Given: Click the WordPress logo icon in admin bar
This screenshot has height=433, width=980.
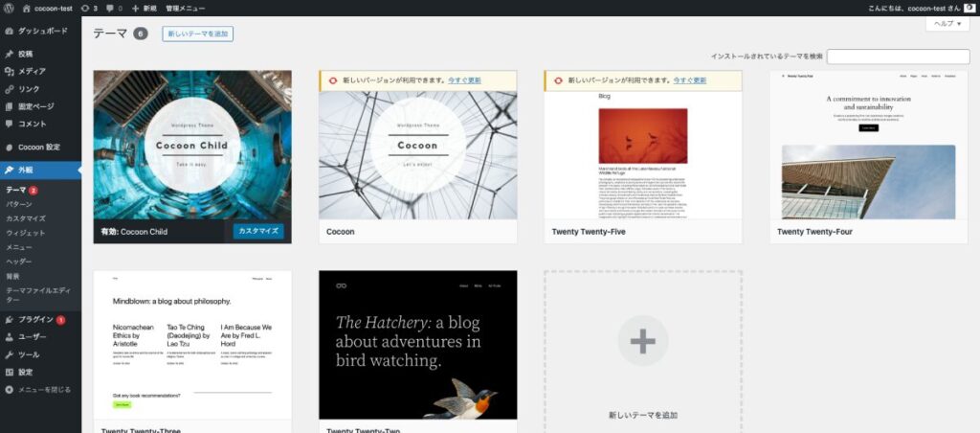Looking at the screenshot, I should (x=9, y=8).
